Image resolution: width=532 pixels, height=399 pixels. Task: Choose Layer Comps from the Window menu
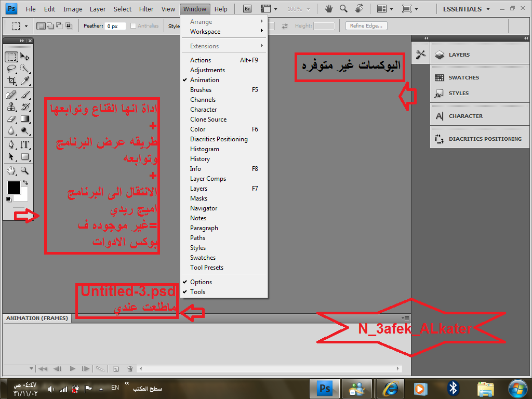click(x=208, y=179)
